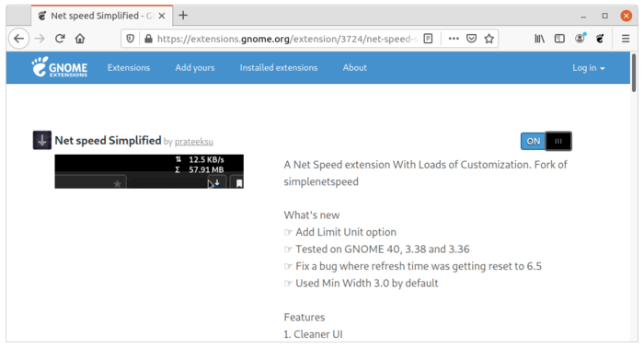Click the URL address field

pyautogui.click(x=287, y=39)
